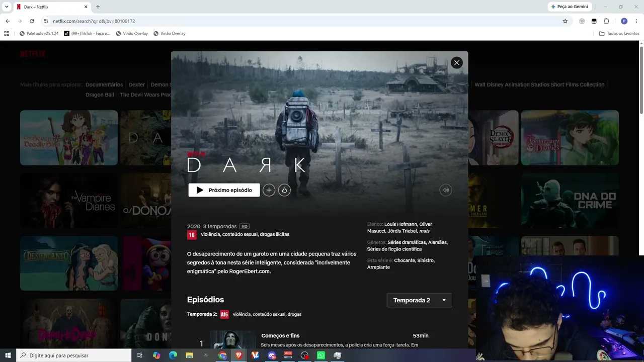Open The Vampire Diaries thumbnail
Screen dimensions: 644x362
[x=69, y=201]
